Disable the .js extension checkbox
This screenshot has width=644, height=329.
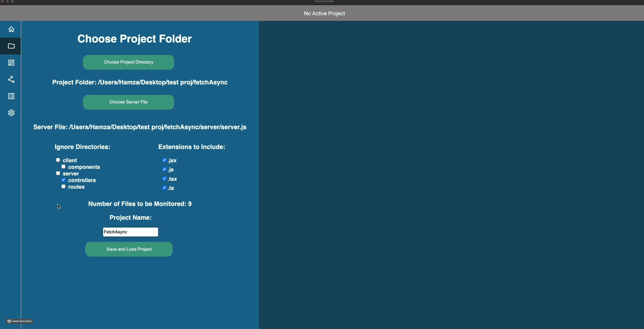click(164, 169)
